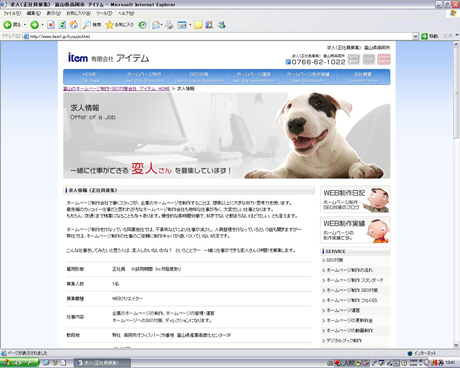The height and width of the screenshot is (368, 460).
Task: Click the system tray clock
Action: [x=450, y=363]
